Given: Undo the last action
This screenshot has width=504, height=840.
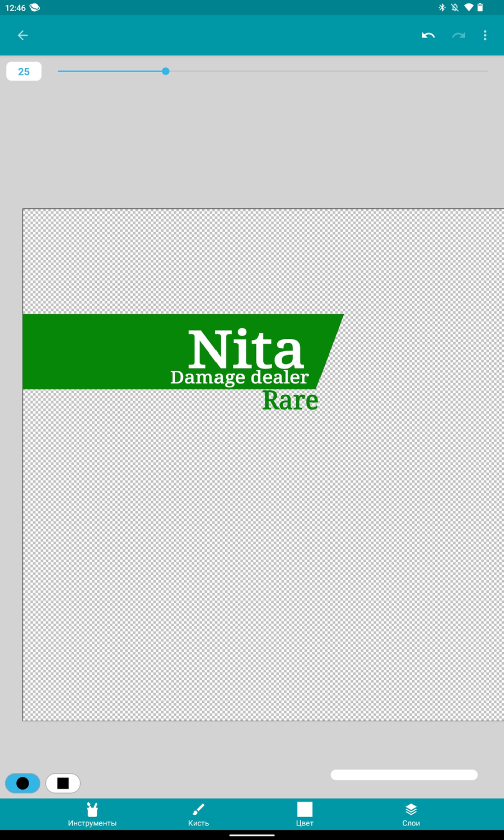Looking at the screenshot, I should (428, 35).
